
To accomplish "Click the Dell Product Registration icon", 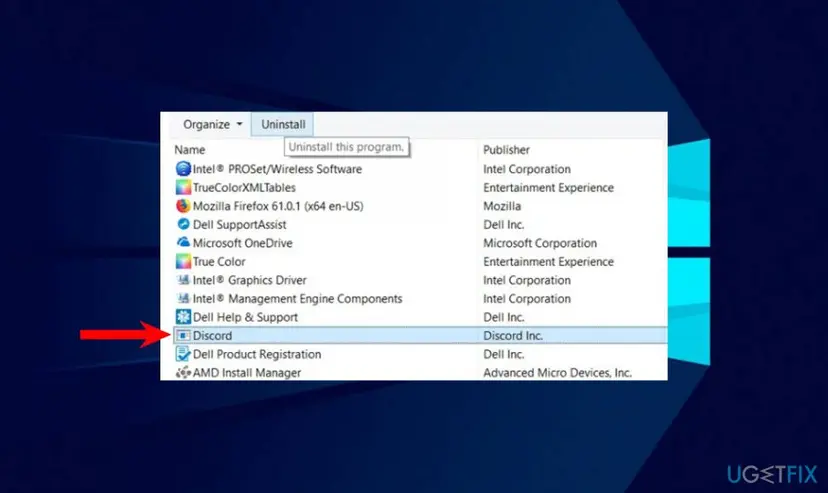I will 183,354.
